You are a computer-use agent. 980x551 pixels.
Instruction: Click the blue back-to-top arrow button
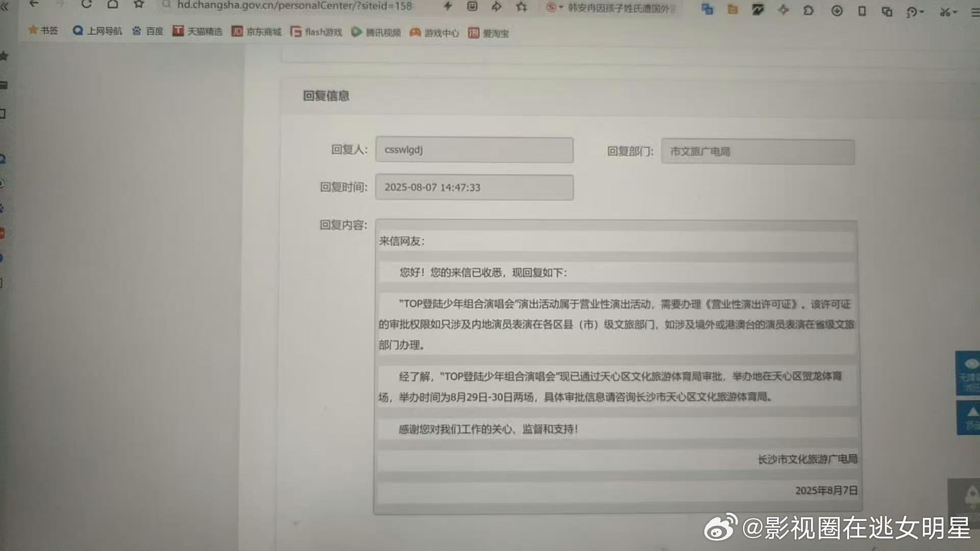(969, 418)
